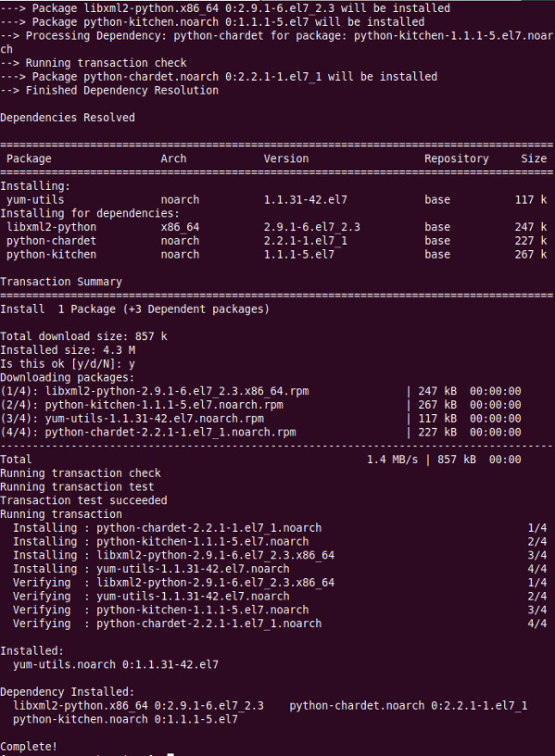Select the 'Arch' column header

pos(173,158)
